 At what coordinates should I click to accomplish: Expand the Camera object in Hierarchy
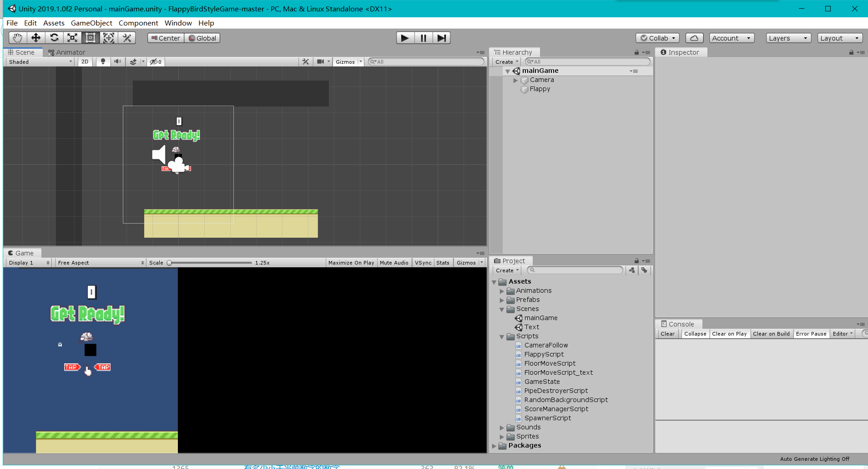515,80
